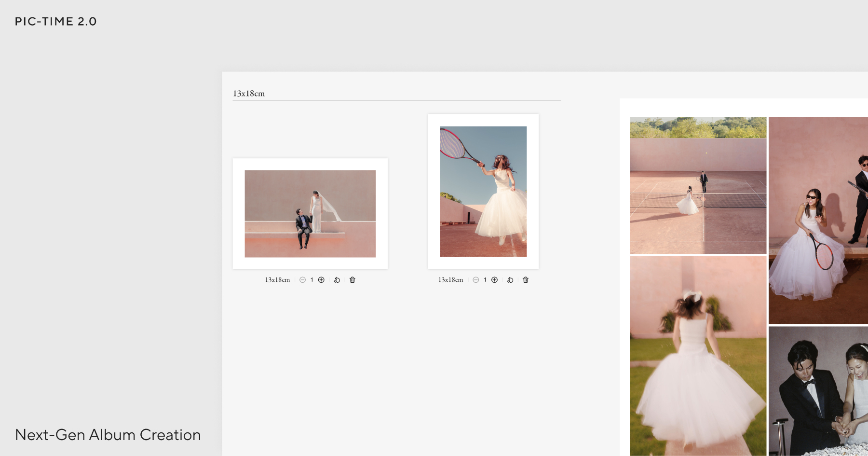868x456 pixels.
Task: Click 13x18cm label under the landscape print
Action: (277, 280)
